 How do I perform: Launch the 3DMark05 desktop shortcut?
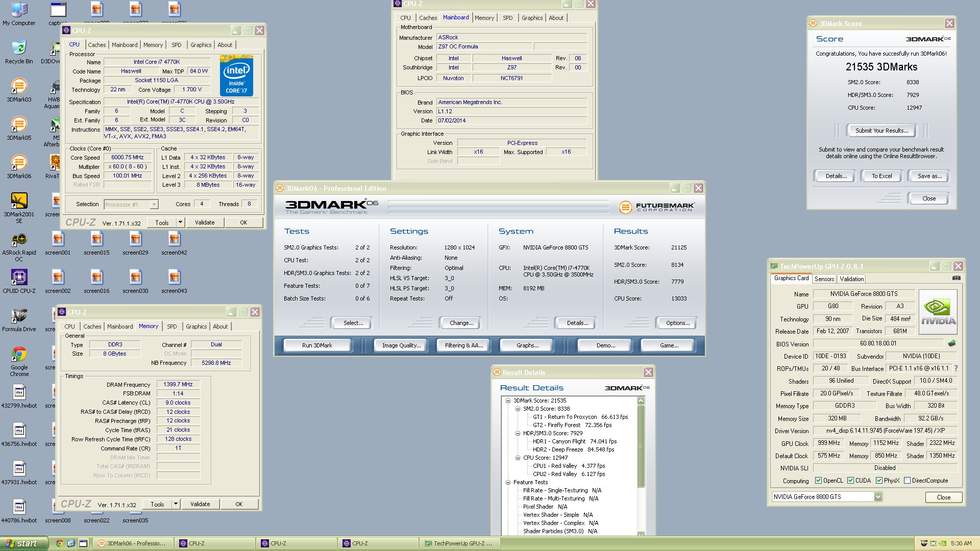point(19,128)
